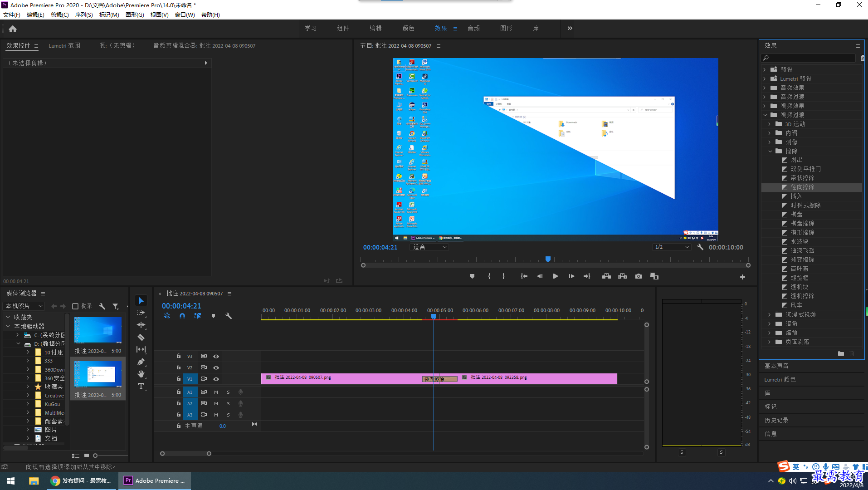Select the Slip tool
The width and height of the screenshot is (868, 490).
141,349
